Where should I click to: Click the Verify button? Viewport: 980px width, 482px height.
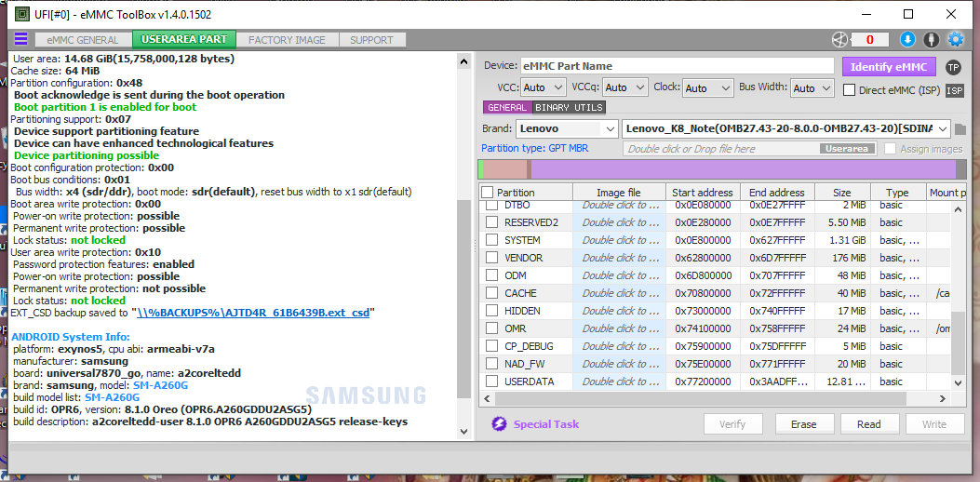[x=732, y=424]
